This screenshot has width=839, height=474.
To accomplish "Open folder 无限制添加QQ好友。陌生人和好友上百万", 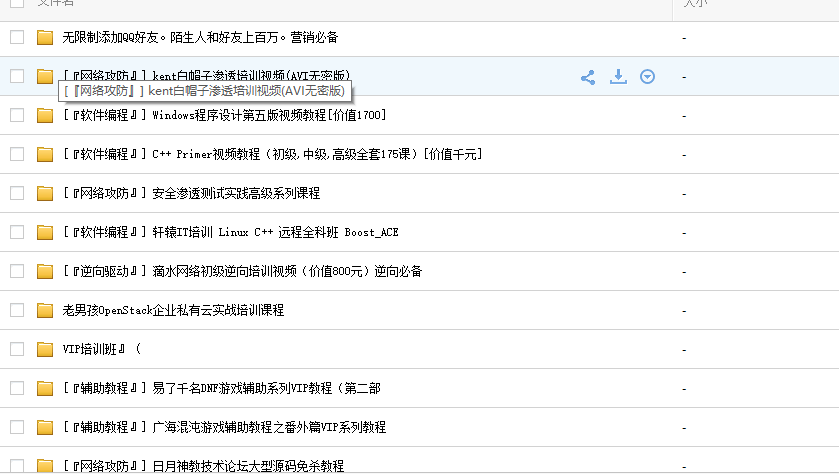I will coord(200,37).
